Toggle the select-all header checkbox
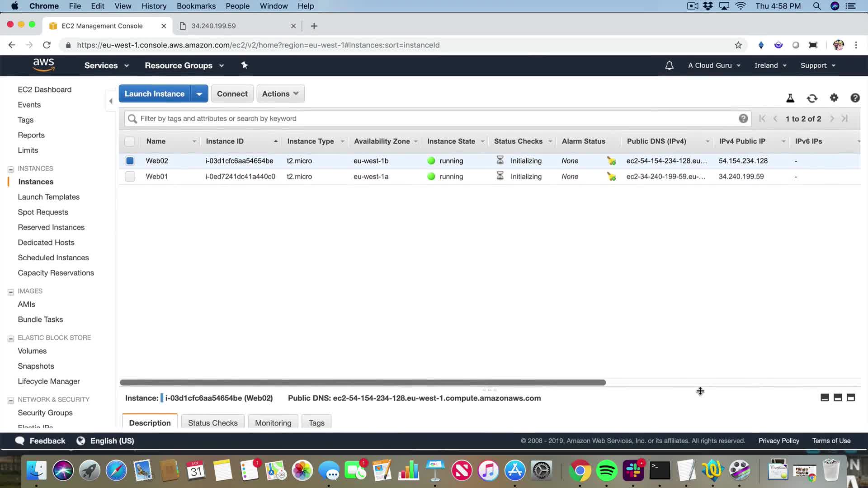The width and height of the screenshot is (868, 488). (130, 141)
